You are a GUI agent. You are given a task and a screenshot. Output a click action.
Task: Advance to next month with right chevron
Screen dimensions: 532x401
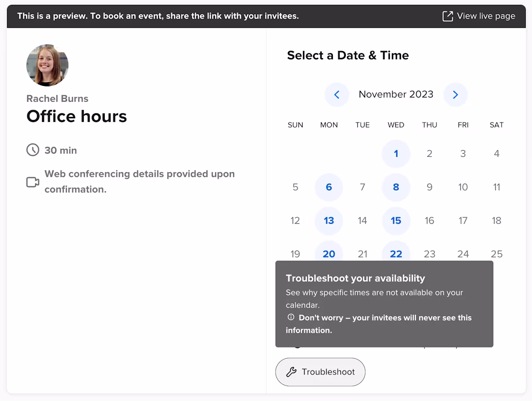[x=456, y=95]
